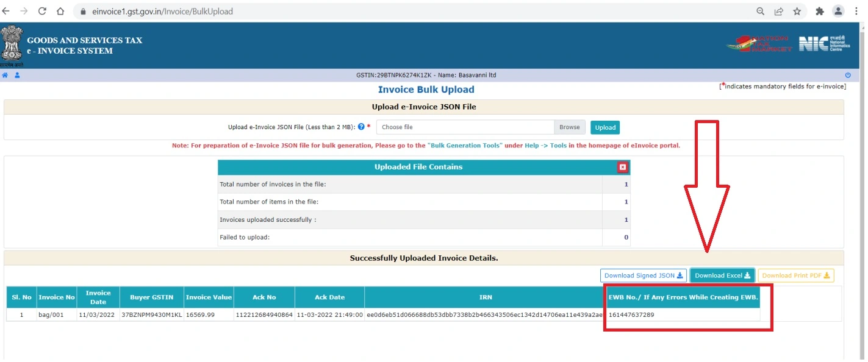
Task: Click the bookmark star in the address bar
Action: tap(798, 10)
